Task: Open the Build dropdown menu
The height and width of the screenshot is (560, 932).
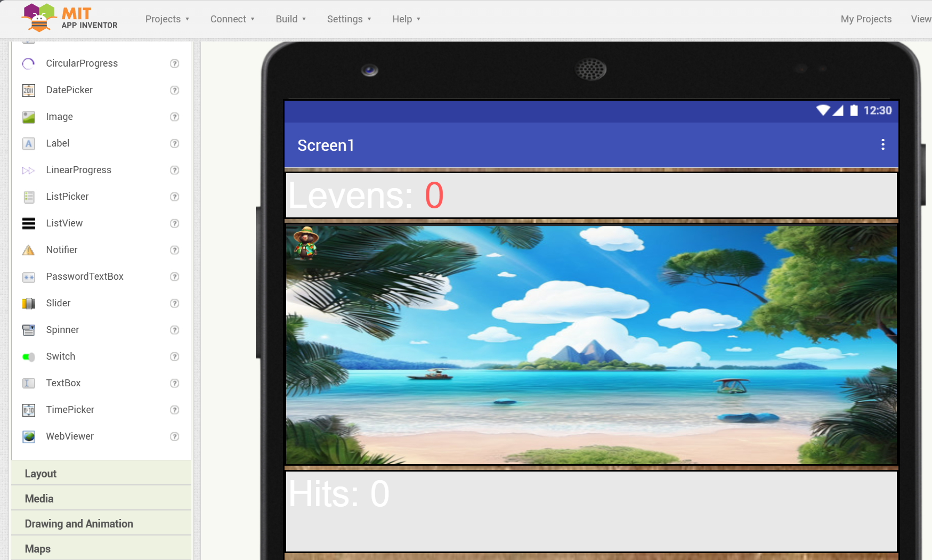Action: click(x=290, y=19)
